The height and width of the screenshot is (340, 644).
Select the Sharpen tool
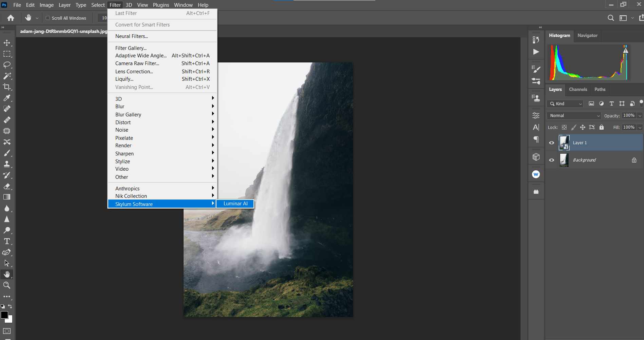point(7,219)
